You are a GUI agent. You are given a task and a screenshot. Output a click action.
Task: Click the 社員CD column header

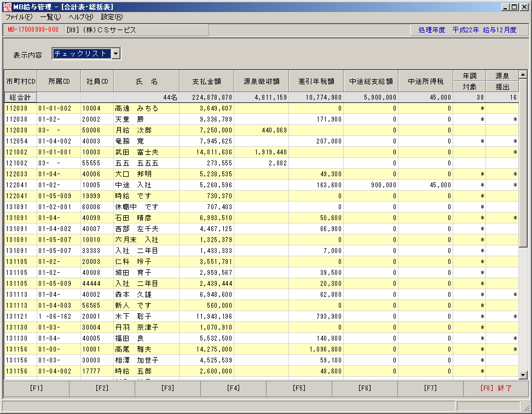click(97, 82)
